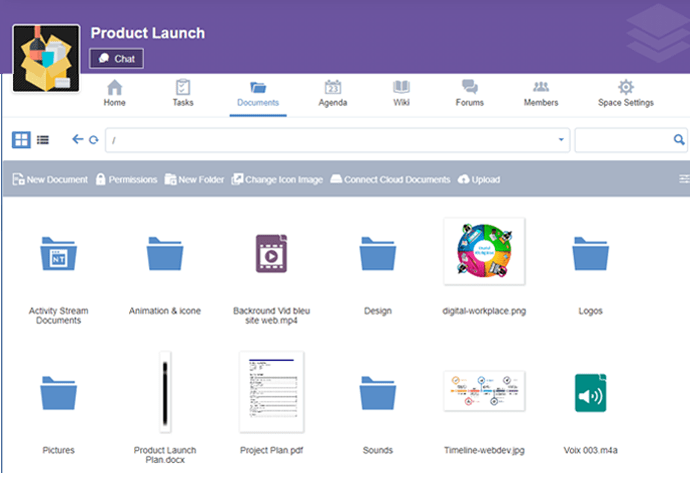Screen dimensions: 690x477
Task: Click Change Icon Image
Action: point(277,180)
